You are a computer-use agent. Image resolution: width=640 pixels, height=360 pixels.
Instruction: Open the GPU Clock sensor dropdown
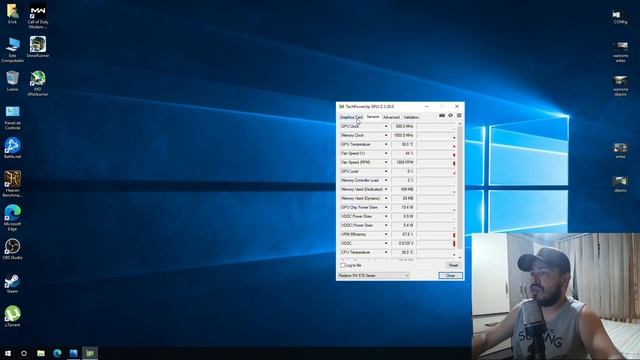(386, 127)
